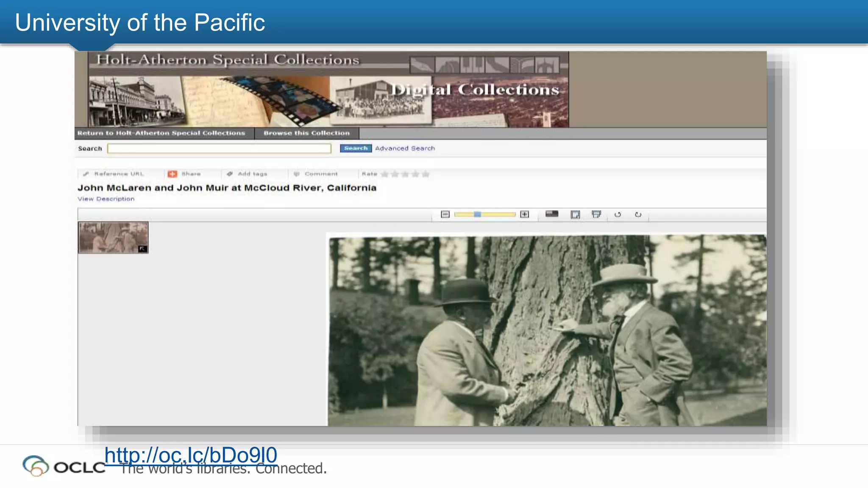
Task: Click the Reference URL link icon
Action: [x=86, y=174]
